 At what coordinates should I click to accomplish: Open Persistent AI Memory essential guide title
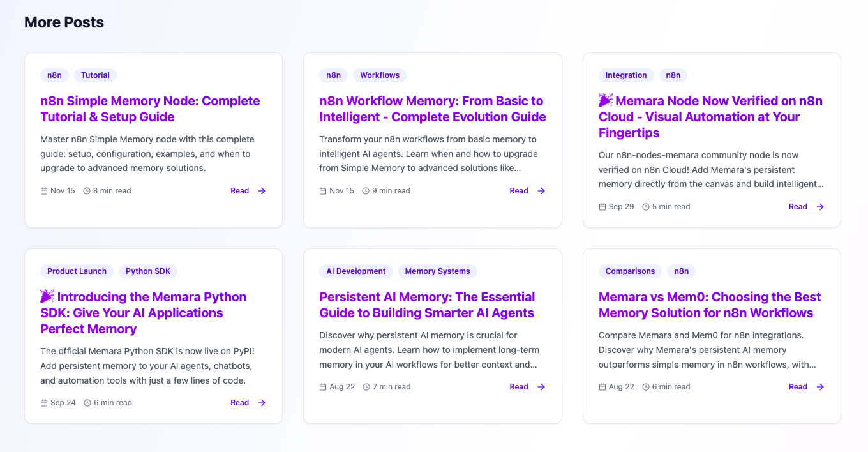coord(427,305)
